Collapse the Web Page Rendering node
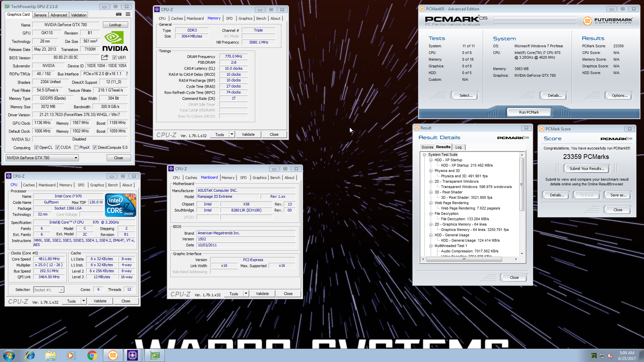 (431, 203)
